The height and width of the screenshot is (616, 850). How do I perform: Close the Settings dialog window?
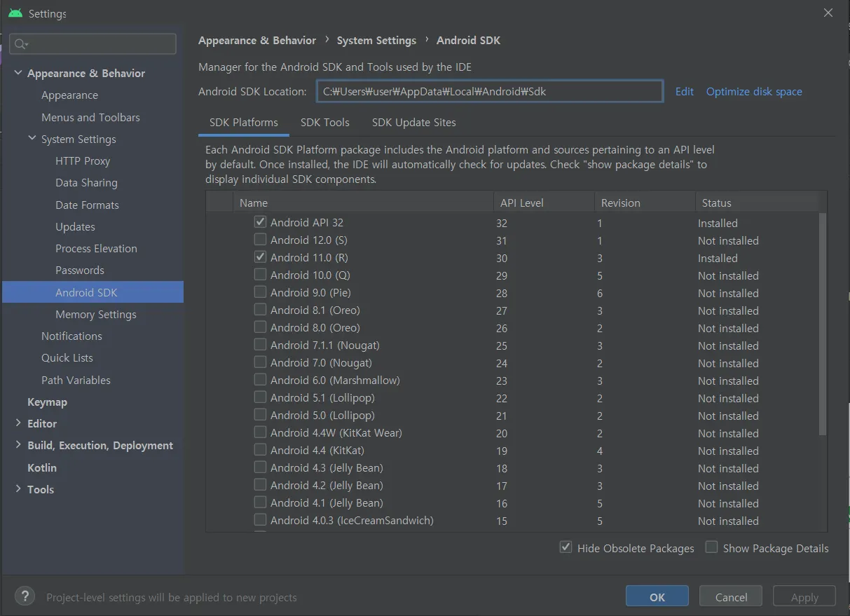coord(828,13)
